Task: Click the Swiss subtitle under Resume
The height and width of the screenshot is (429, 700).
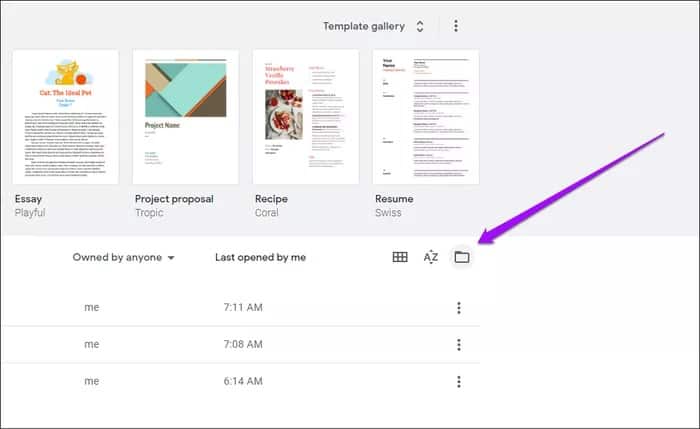Action: (x=388, y=213)
